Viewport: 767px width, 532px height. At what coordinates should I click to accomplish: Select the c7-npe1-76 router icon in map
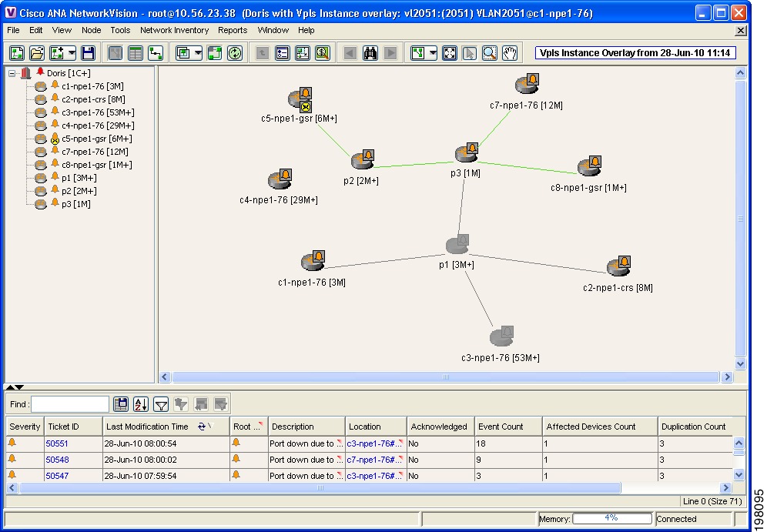click(x=527, y=84)
